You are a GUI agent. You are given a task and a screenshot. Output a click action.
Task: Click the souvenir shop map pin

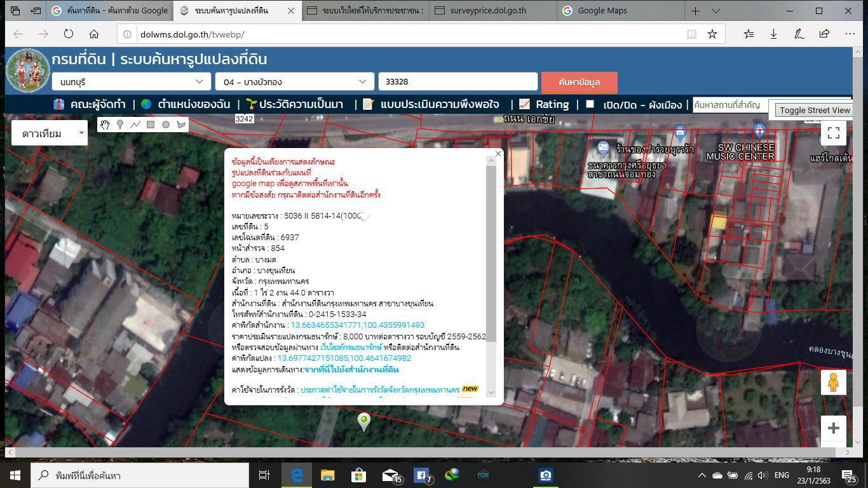(x=680, y=133)
